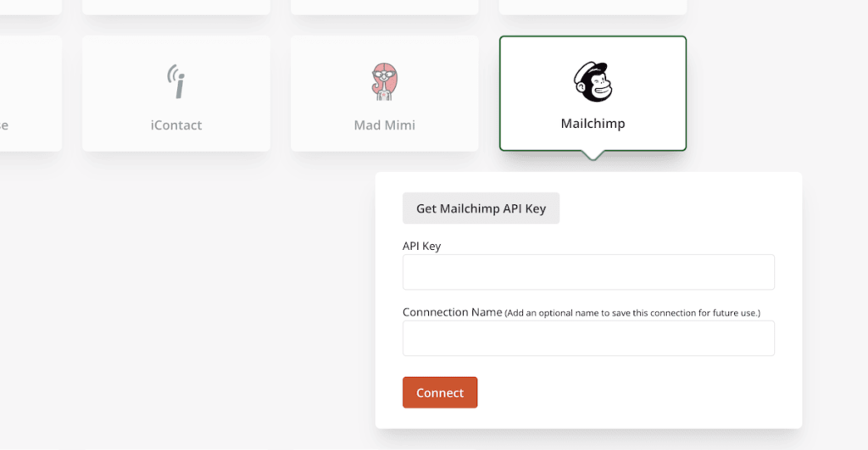Select the iContact text label

176,125
